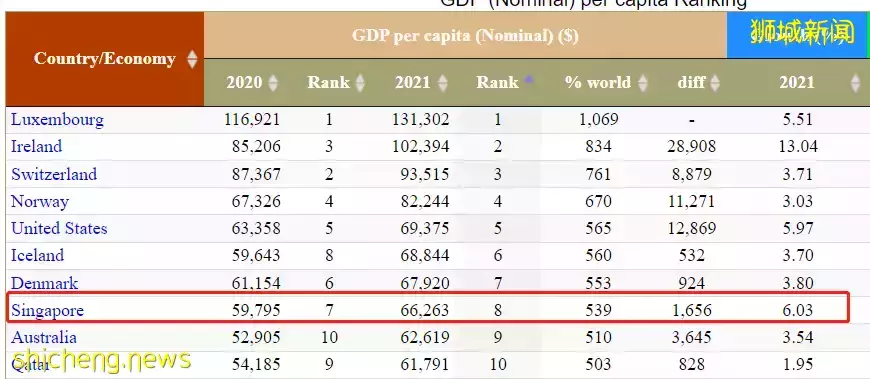
Task: Select Singapore 2021 value 66,263
Action: pos(425,310)
